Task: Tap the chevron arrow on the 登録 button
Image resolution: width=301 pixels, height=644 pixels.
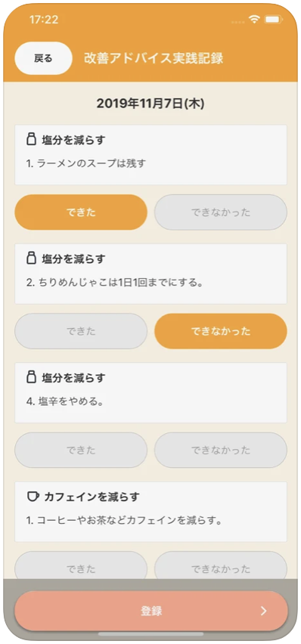Action: [x=264, y=611]
